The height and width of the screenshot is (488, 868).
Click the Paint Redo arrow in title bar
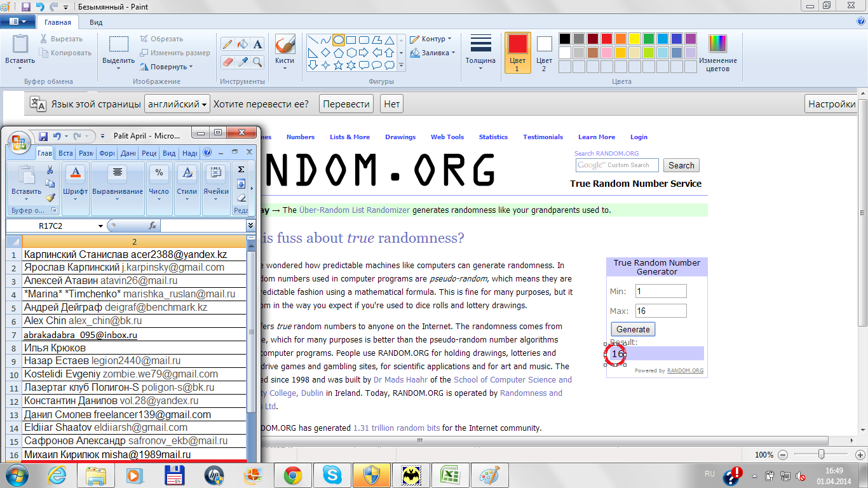click(53, 7)
